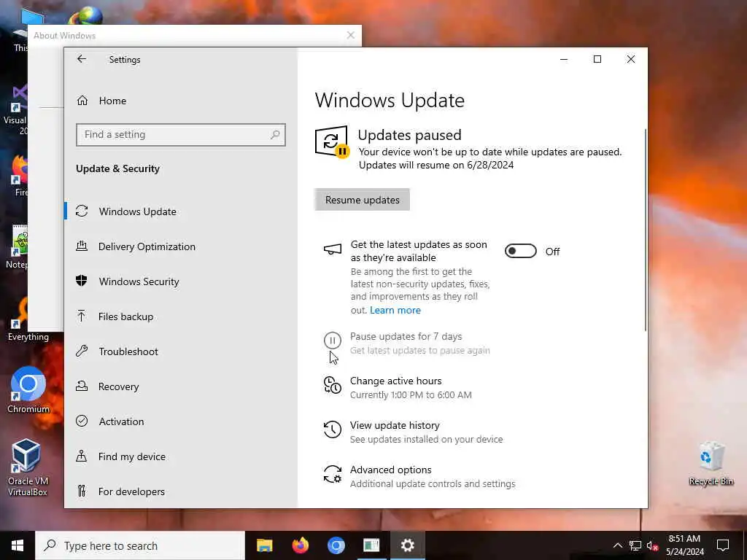Follow the Learn more link
The width and height of the screenshot is (747, 560).
(x=395, y=310)
